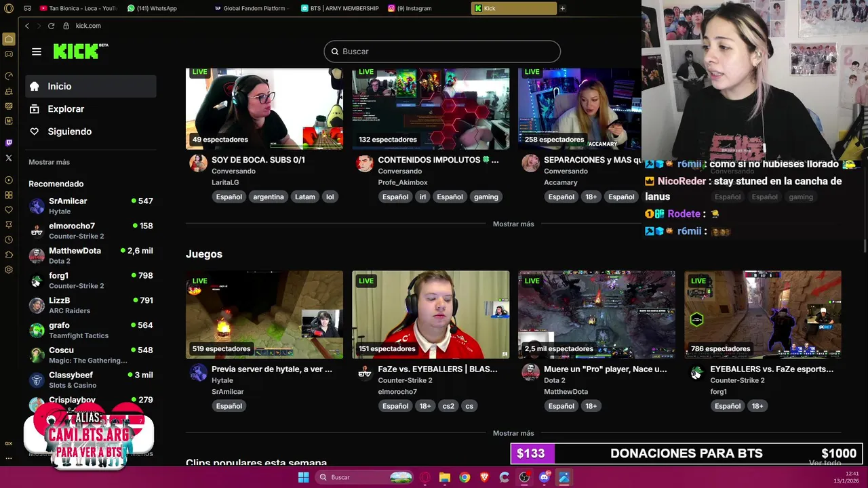Reload the kick.com page
868x488 pixels.
point(51,26)
